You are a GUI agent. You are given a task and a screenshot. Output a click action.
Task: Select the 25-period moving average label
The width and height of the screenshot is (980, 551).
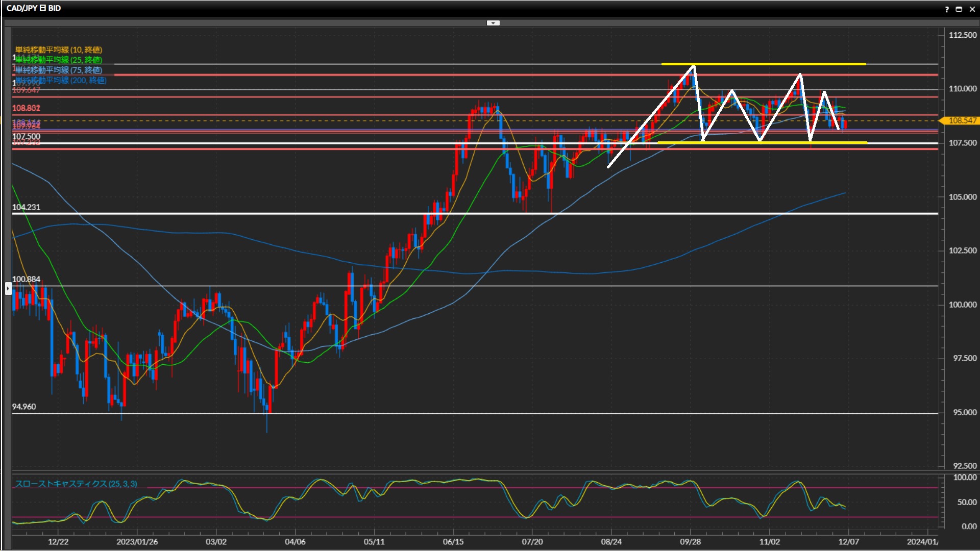58,60
